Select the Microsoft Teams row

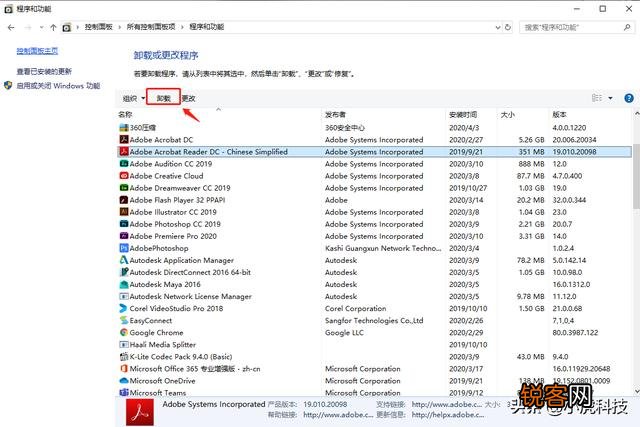coord(373,393)
